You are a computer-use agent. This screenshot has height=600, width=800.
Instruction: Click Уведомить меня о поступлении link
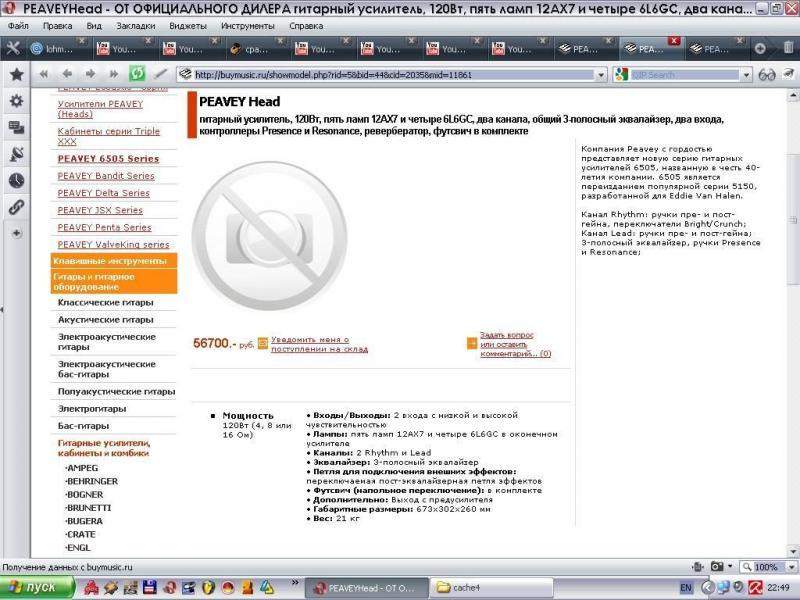pyautogui.click(x=319, y=344)
